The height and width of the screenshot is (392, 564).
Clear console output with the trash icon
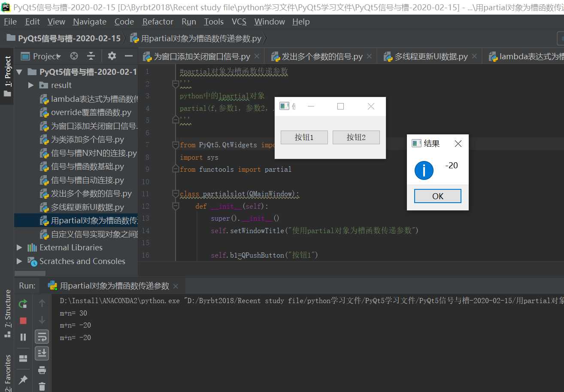42,386
